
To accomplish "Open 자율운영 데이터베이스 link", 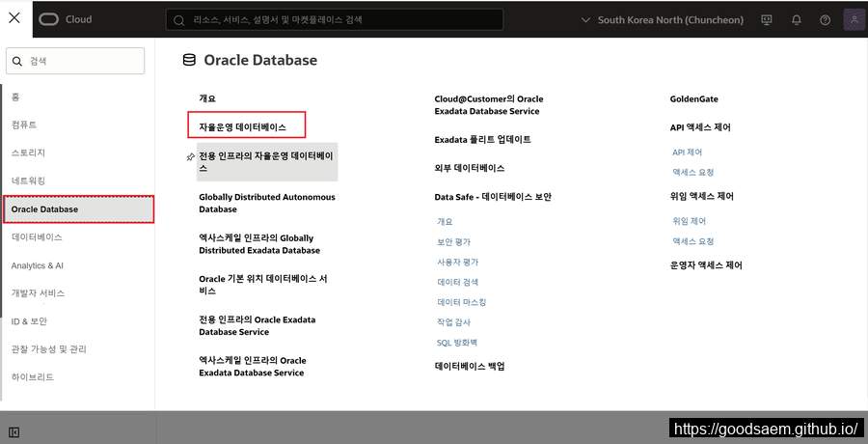I will pos(242,127).
